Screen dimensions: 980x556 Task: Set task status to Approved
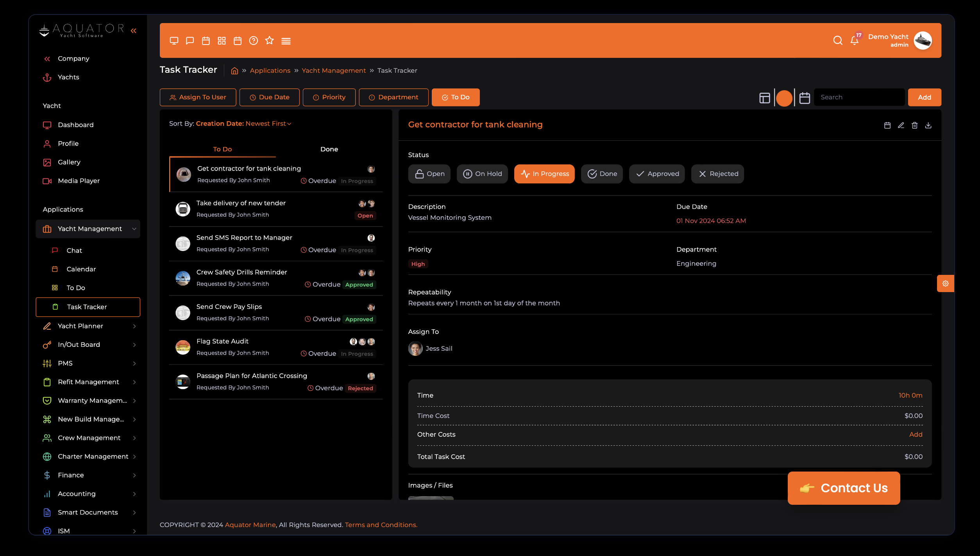coord(657,174)
